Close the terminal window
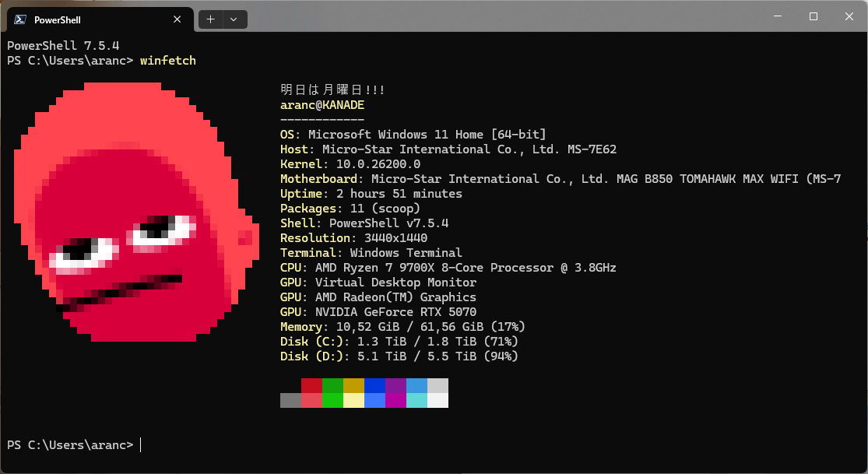 pyautogui.click(x=849, y=16)
